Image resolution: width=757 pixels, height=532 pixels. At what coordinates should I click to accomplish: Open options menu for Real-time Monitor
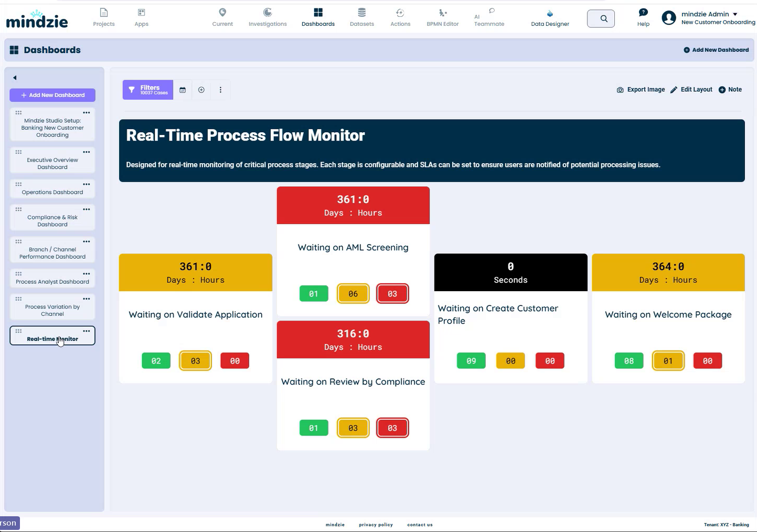(x=87, y=331)
